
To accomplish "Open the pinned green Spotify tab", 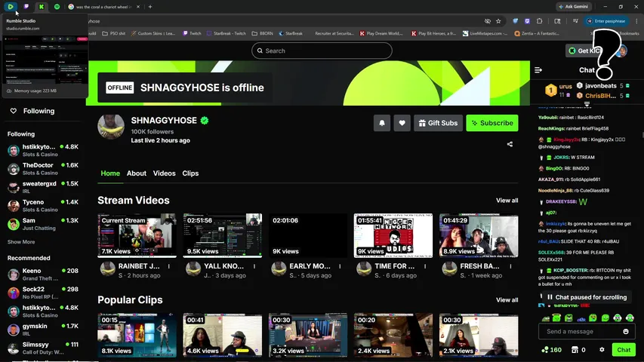I will [57, 7].
